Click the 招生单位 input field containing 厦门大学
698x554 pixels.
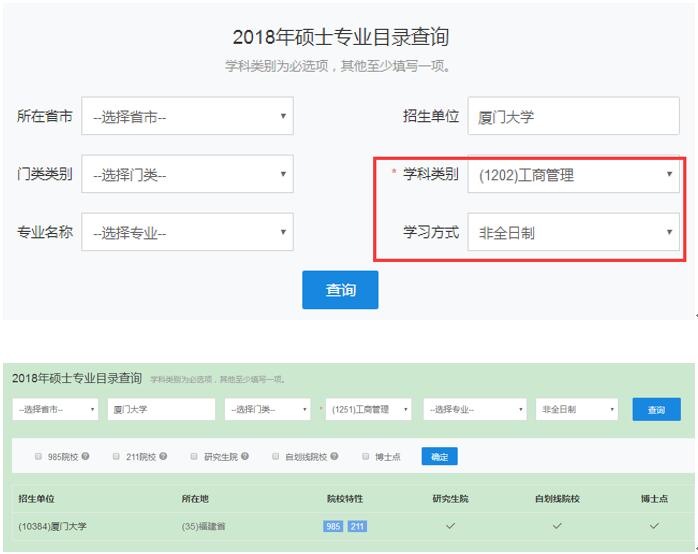[573, 117]
